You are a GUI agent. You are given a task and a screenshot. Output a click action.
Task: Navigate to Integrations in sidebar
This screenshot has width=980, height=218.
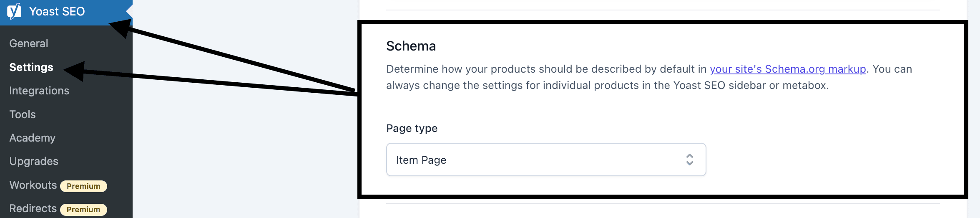coord(39,91)
